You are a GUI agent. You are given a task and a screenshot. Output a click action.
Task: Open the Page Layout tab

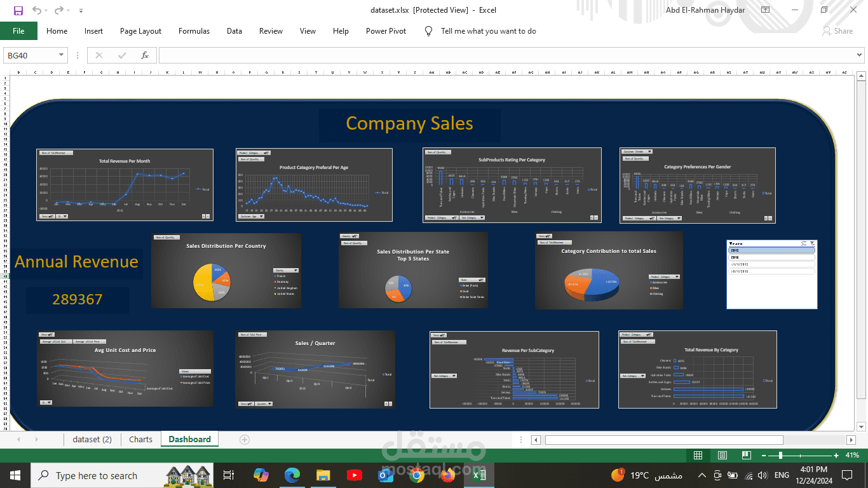point(140,31)
